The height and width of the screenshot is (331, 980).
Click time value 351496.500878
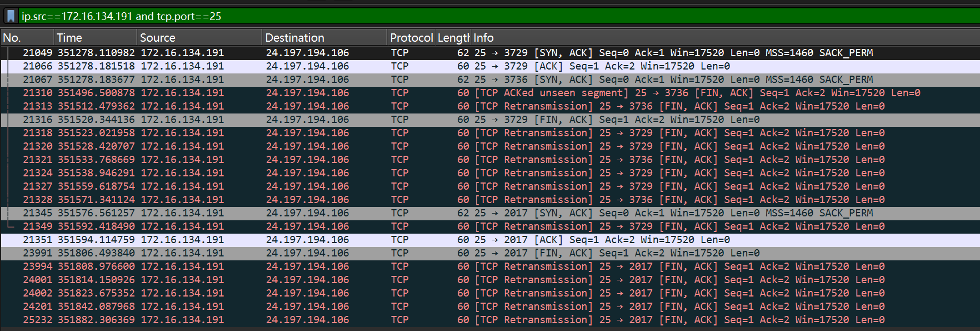(x=96, y=93)
